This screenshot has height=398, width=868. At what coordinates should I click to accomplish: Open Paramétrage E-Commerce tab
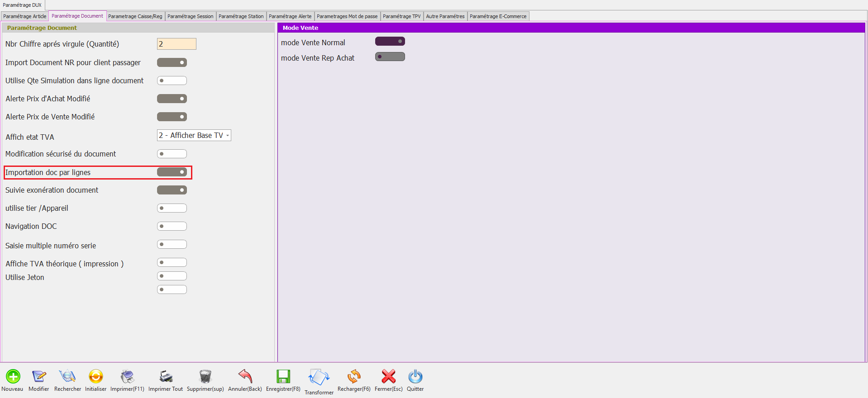click(x=498, y=16)
